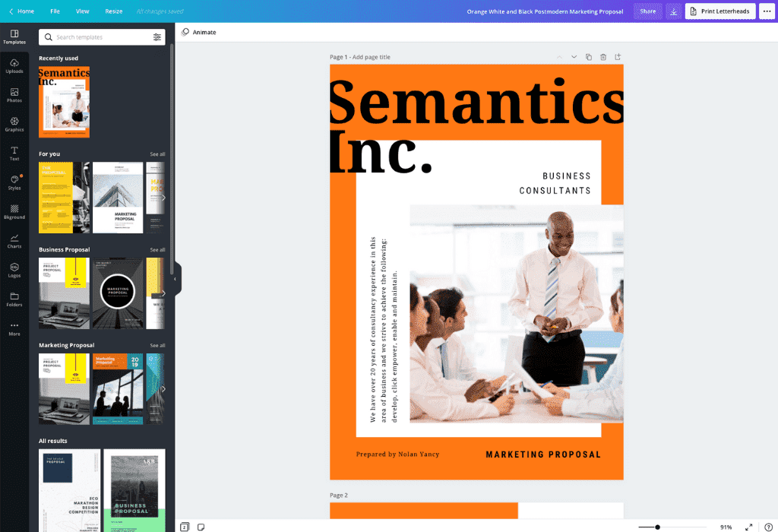Click the Share button
The image size is (778, 532).
647,11
